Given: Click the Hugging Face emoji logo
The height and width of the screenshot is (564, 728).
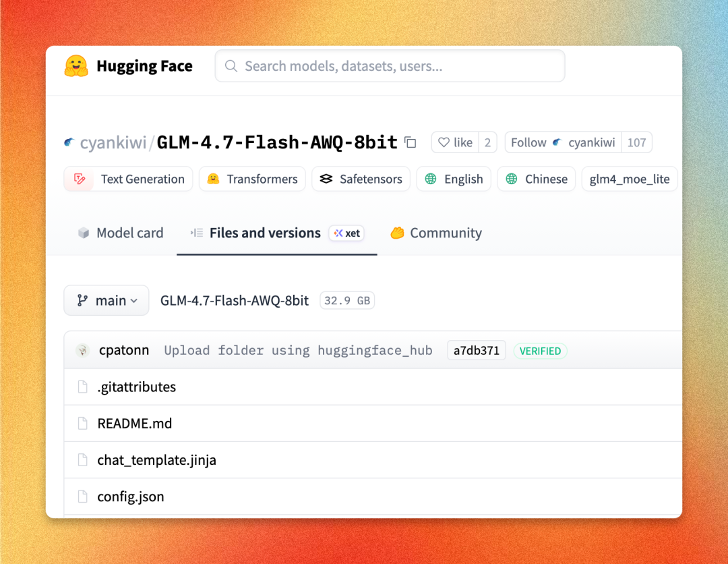Looking at the screenshot, I should [76, 66].
